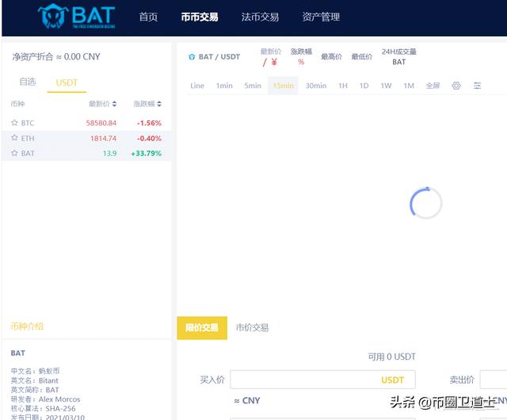
Task: Click 研发者: Alex Morcos line
Action: click(45, 399)
